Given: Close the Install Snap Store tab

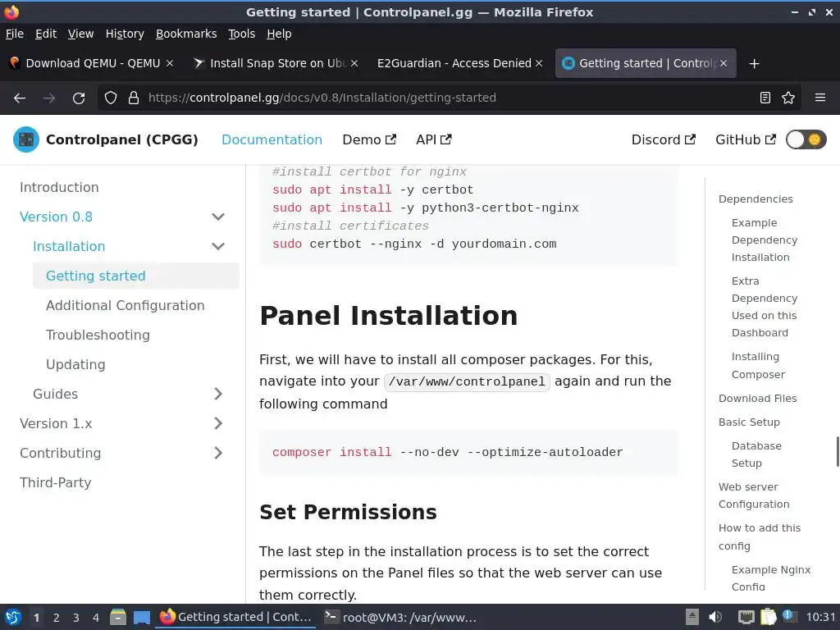Looking at the screenshot, I should pyautogui.click(x=354, y=63).
